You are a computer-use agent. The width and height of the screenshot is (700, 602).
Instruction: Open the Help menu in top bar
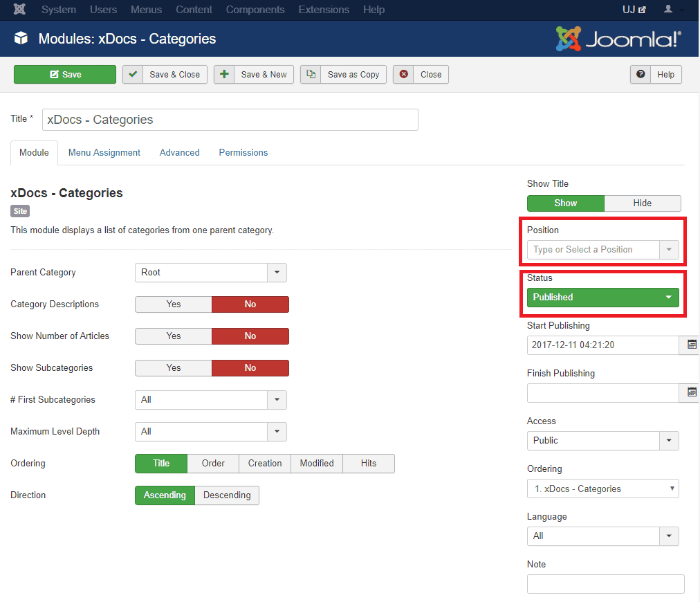pos(374,10)
